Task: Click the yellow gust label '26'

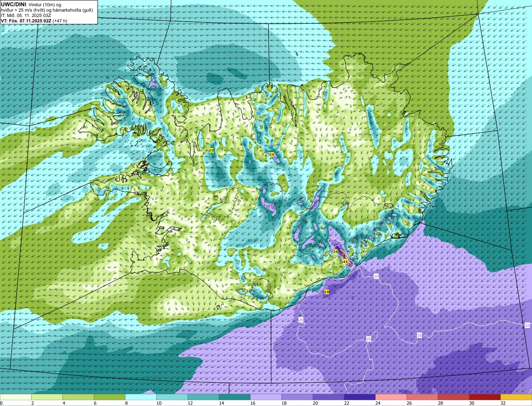Action: tap(272, 154)
